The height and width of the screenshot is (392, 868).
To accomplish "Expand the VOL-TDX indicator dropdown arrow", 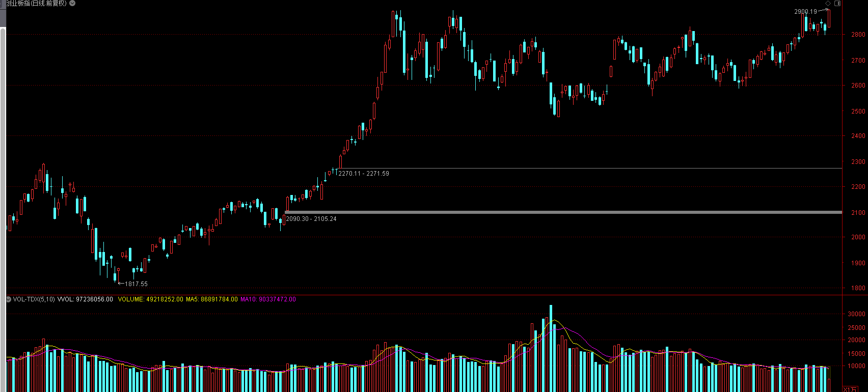I will pyautogui.click(x=9, y=299).
